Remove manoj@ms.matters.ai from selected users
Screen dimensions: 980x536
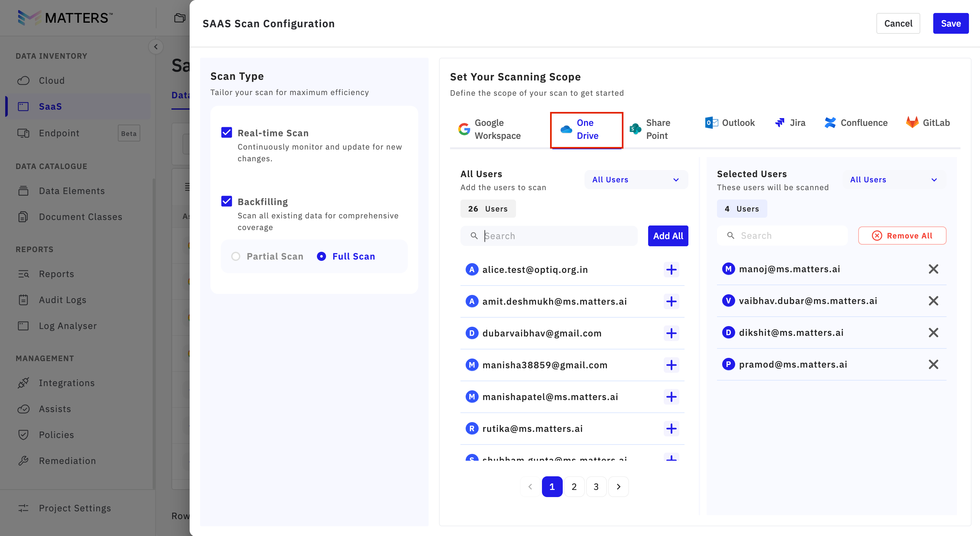pos(933,269)
